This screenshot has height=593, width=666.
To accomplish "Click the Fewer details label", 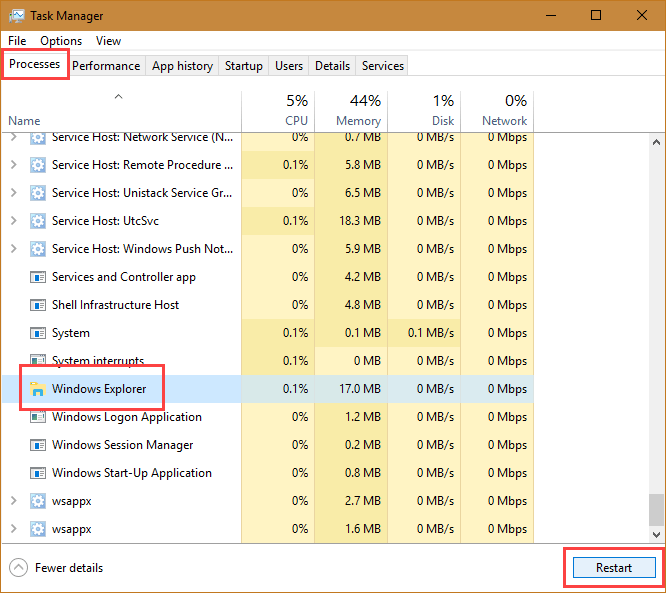I will tap(69, 568).
